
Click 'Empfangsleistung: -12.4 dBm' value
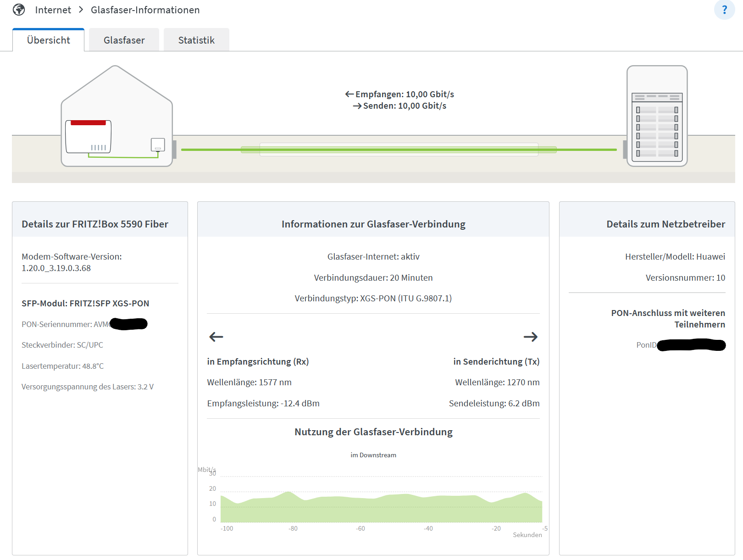pos(263,403)
